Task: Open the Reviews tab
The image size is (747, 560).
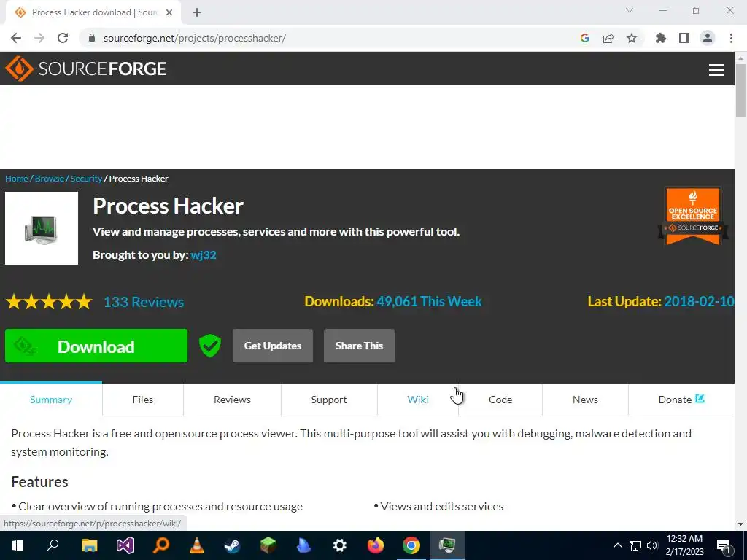Action: [232, 400]
